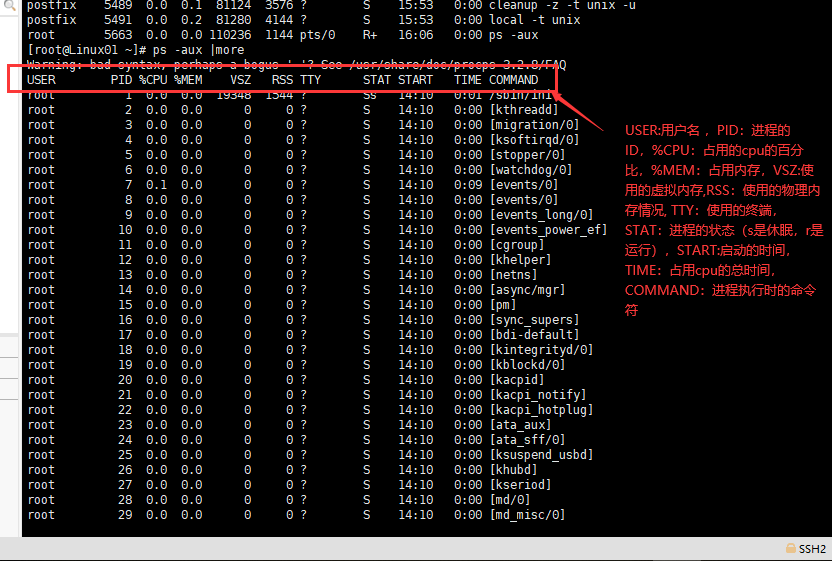Click the lock icon beside SSH2
The height and width of the screenshot is (561, 832).
[791, 548]
